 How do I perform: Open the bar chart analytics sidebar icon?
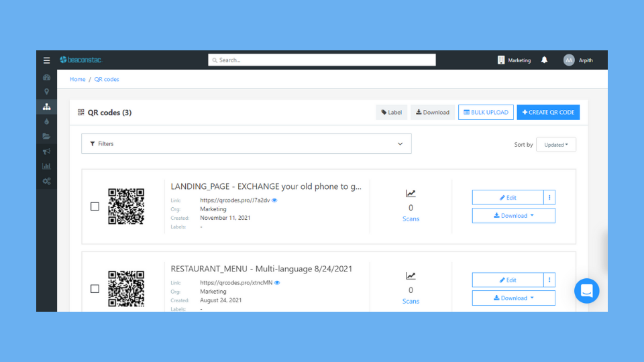coord(46,166)
